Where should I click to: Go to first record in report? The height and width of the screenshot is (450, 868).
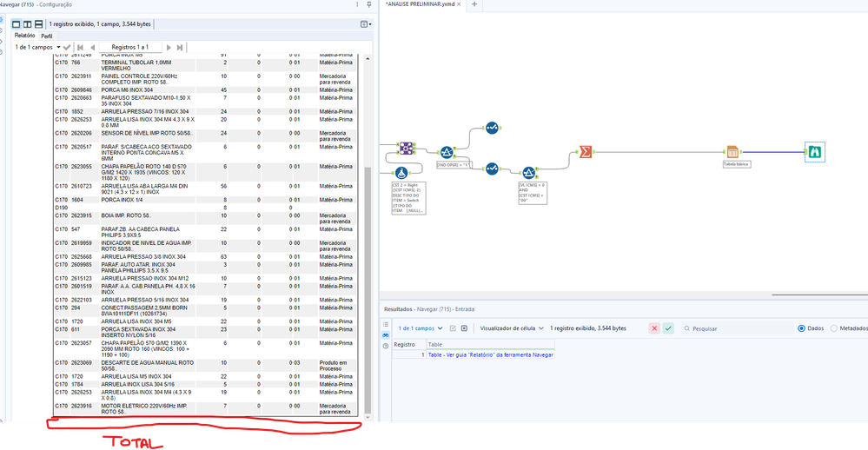(x=80, y=48)
